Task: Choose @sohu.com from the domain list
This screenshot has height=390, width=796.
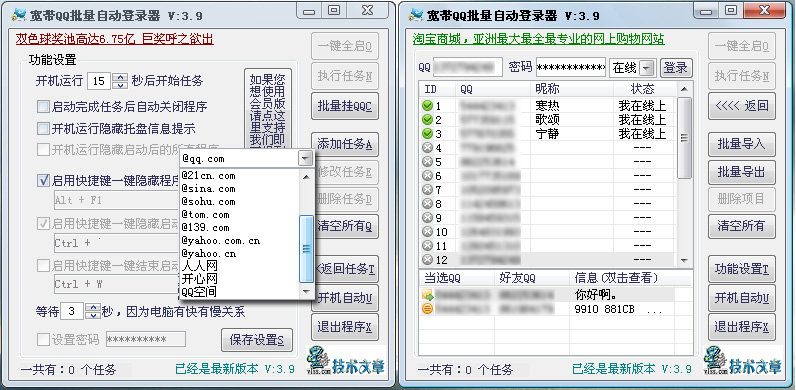Action: (240, 202)
